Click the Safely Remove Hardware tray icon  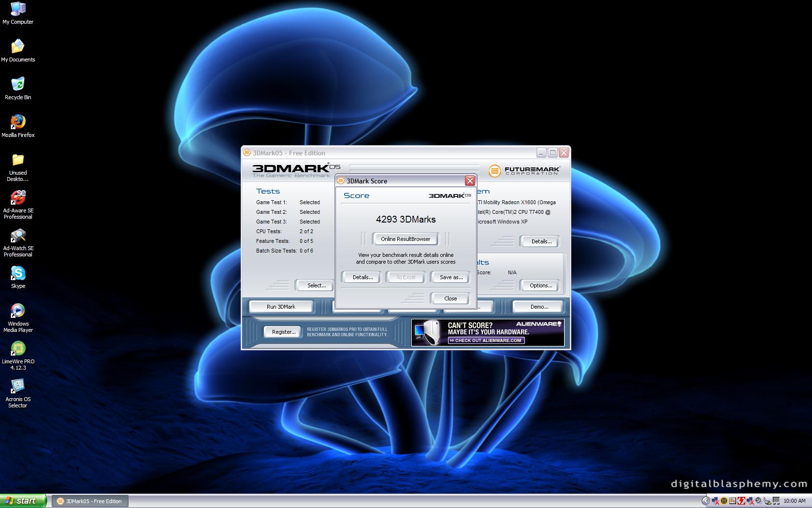coord(768,501)
